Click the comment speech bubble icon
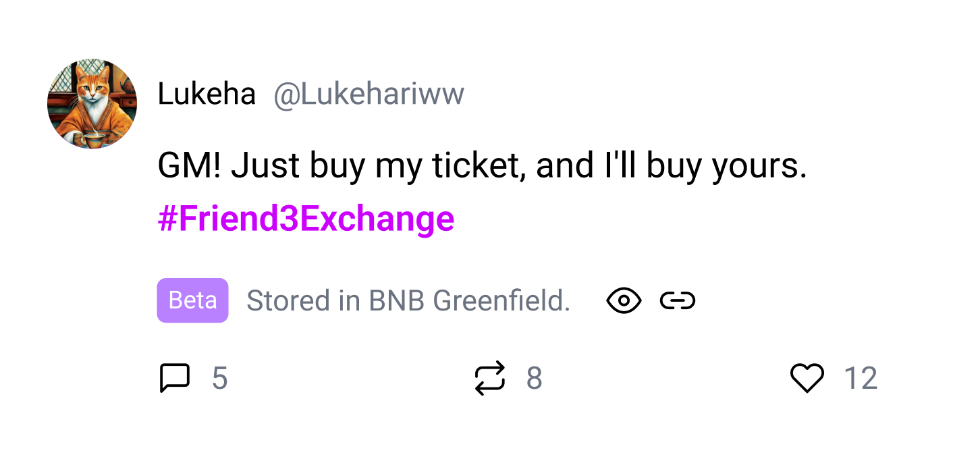 pos(175,378)
